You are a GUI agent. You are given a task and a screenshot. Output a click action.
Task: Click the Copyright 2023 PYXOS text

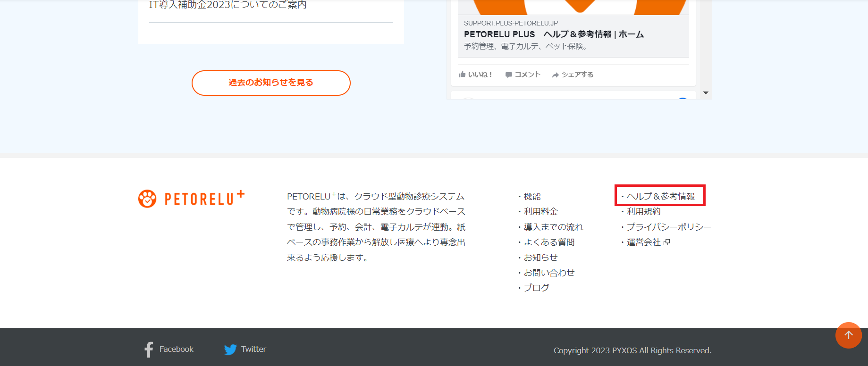632,350
